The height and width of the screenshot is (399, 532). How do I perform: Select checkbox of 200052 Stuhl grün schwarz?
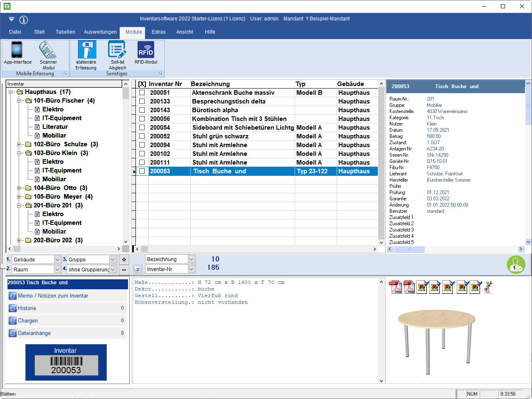pos(142,136)
